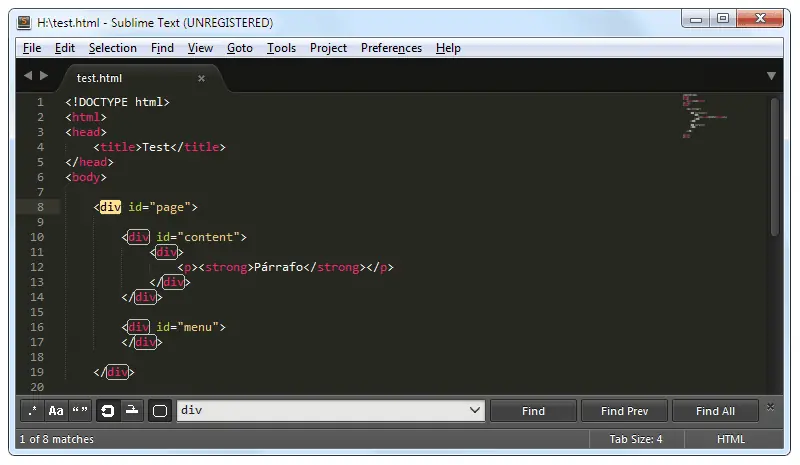Click the Sublime Text title bar icon
Image resolution: width=800 pixels, height=465 pixels.
click(23, 22)
